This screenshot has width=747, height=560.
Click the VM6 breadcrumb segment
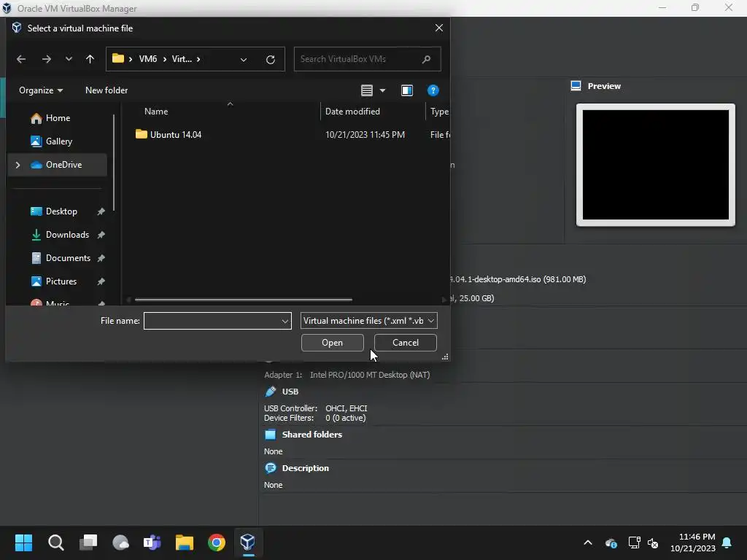point(147,59)
